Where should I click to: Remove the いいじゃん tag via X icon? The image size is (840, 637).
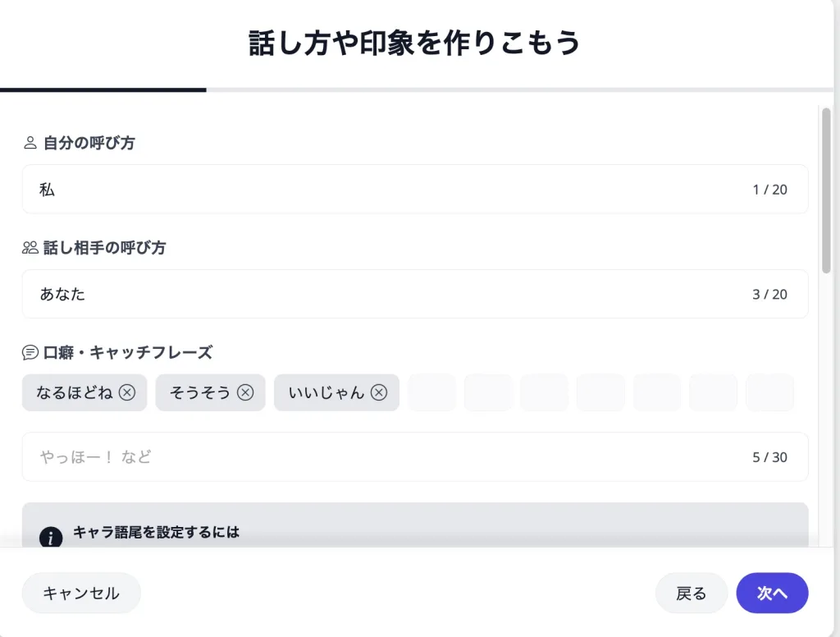coord(379,392)
